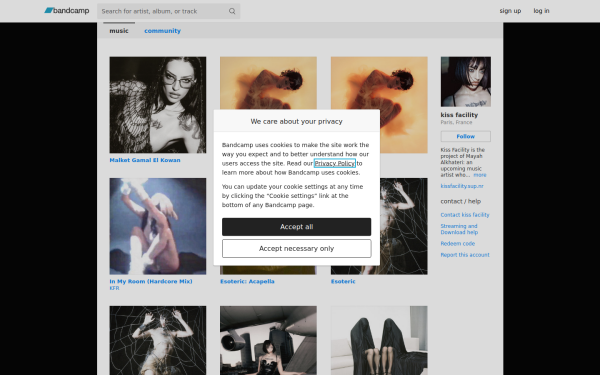Click the search magnifier icon
The width and height of the screenshot is (600, 375).
click(x=232, y=11)
